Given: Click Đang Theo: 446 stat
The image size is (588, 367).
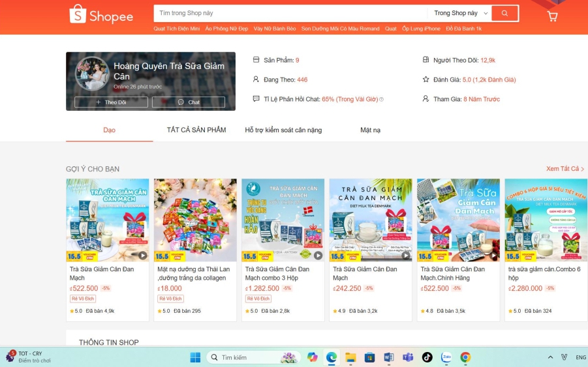Looking at the screenshot, I should click(280, 80).
